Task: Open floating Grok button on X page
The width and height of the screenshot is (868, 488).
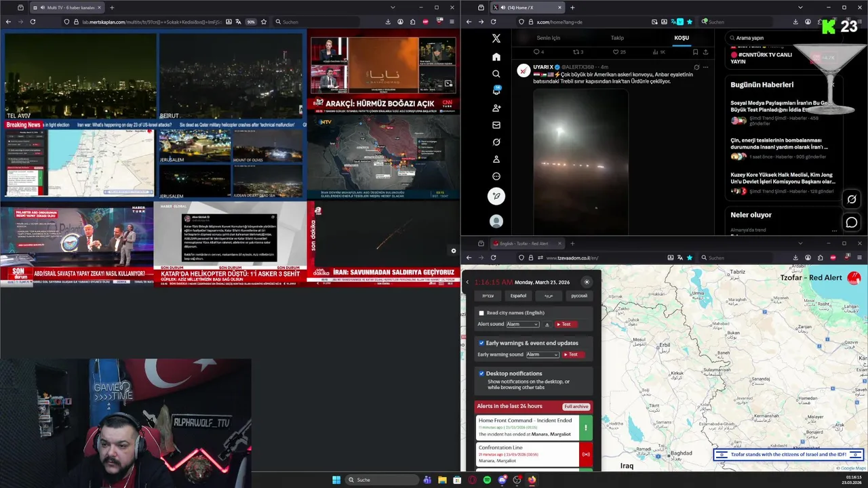Action: pos(852,199)
